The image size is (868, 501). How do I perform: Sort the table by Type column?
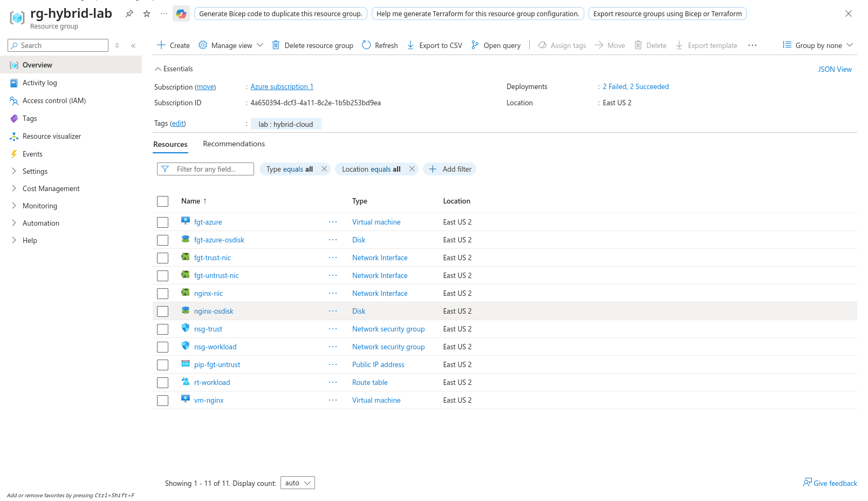point(360,201)
